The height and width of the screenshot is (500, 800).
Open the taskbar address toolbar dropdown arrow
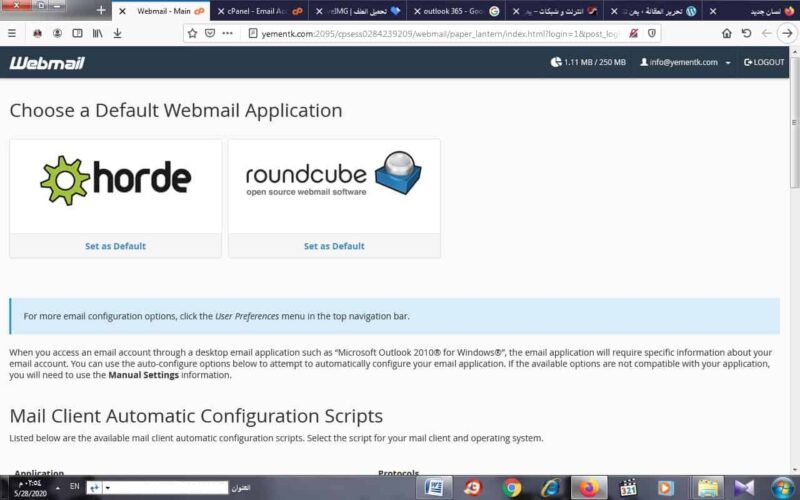[x=108, y=488]
